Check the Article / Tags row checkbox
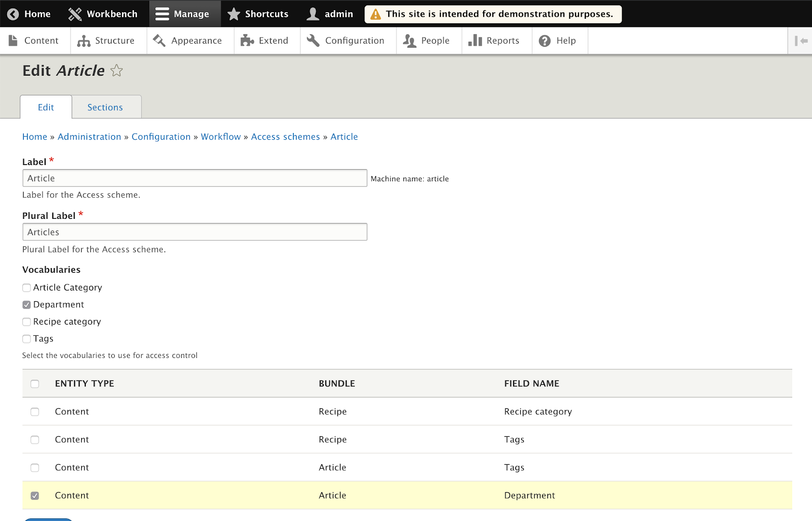 [x=35, y=468]
